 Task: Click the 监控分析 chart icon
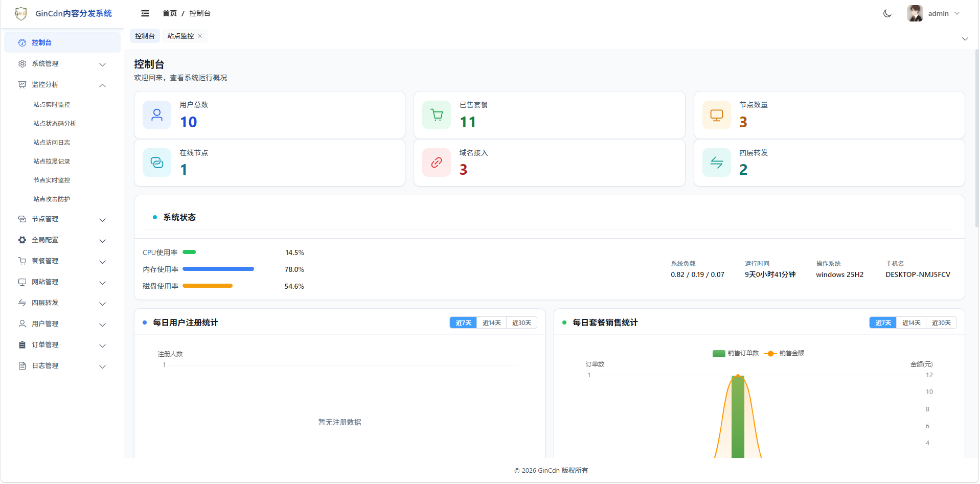(22, 85)
